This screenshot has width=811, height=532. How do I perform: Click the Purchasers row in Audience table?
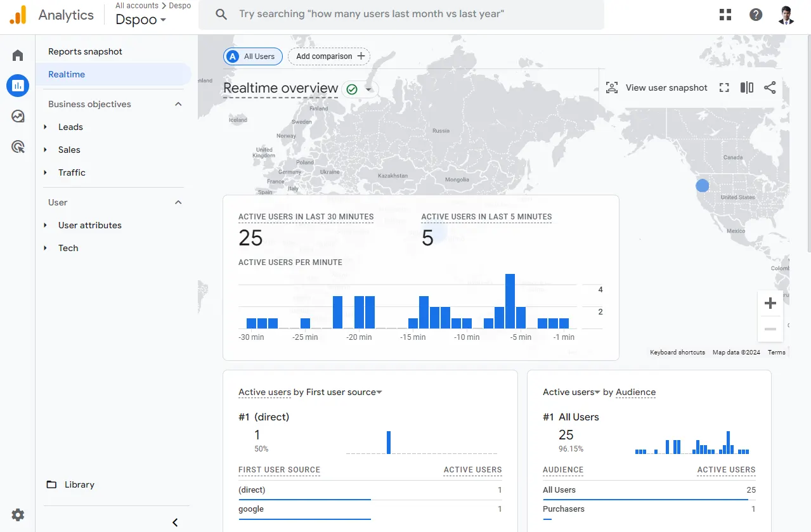(x=649, y=509)
